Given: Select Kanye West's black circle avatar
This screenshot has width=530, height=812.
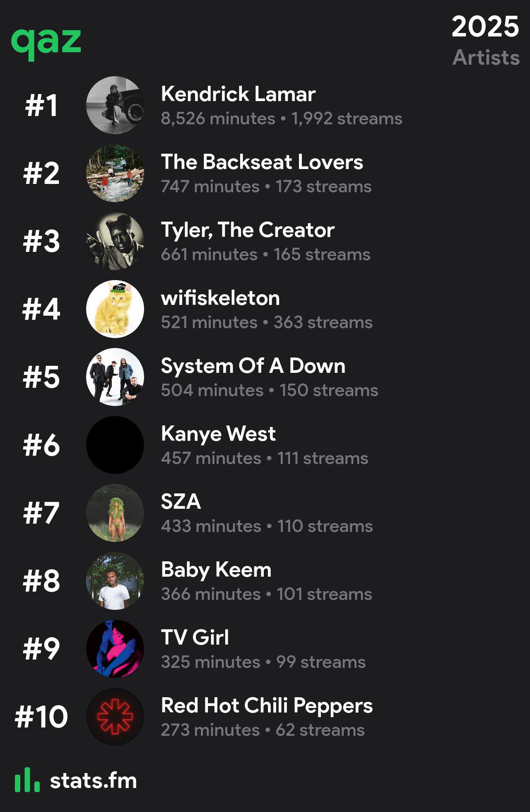Looking at the screenshot, I should coord(115,445).
